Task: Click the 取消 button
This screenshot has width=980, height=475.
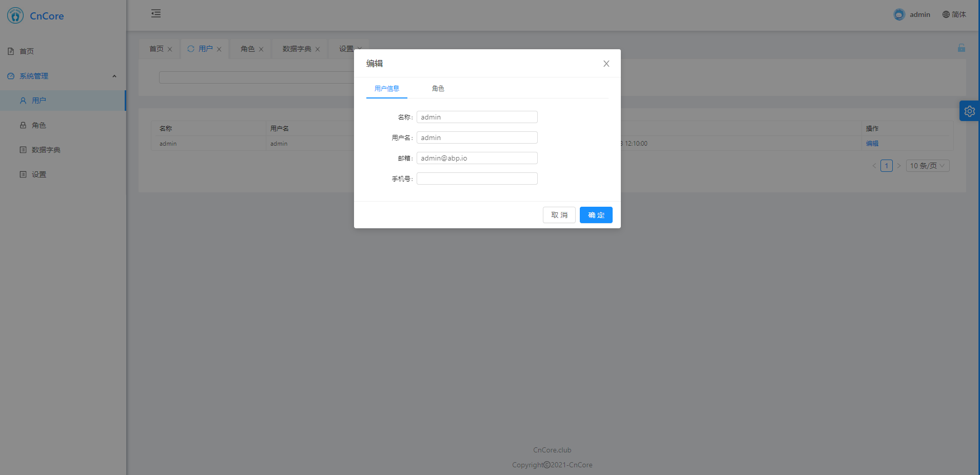Action: point(559,215)
